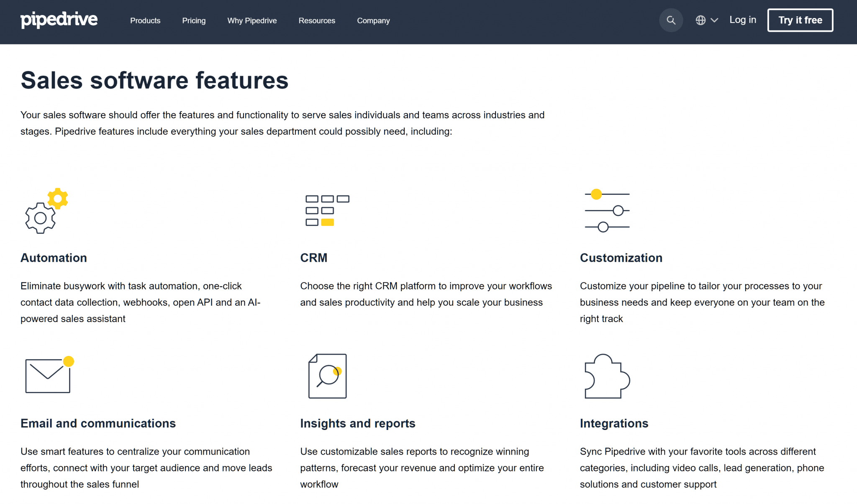Click the Pipedrive logo

pyautogui.click(x=59, y=20)
